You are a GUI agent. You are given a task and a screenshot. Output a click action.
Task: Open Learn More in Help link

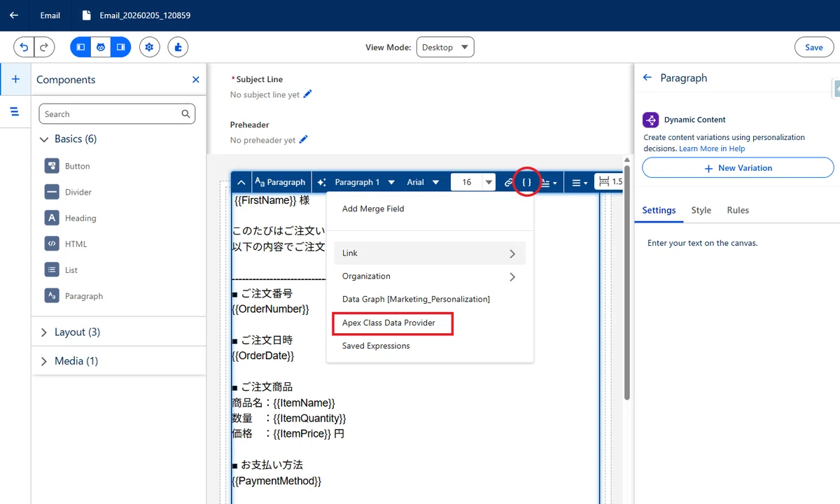point(712,148)
